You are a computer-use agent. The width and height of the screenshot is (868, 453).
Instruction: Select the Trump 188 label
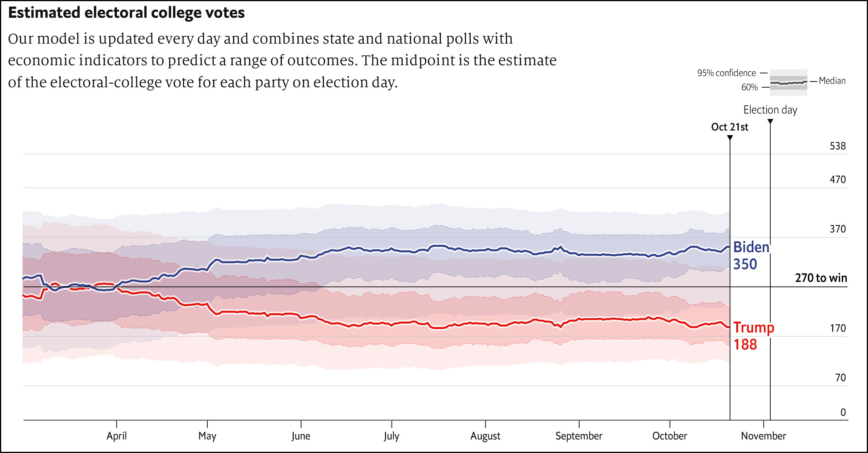pos(753,336)
